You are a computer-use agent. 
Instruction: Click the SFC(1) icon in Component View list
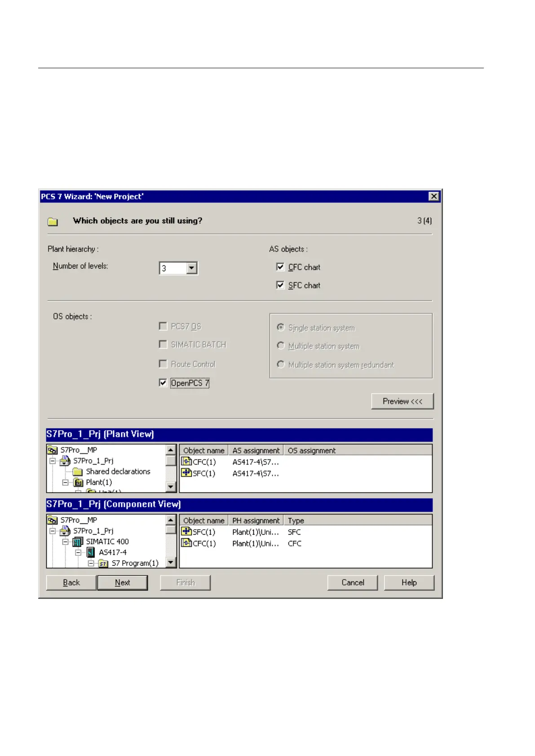point(186,532)
